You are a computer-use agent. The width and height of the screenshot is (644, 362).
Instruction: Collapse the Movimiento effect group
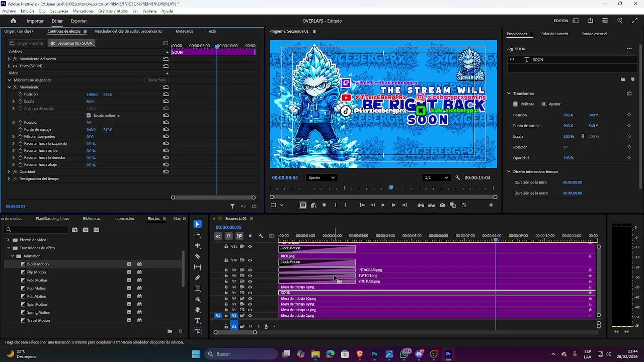(x=9, y=87)
